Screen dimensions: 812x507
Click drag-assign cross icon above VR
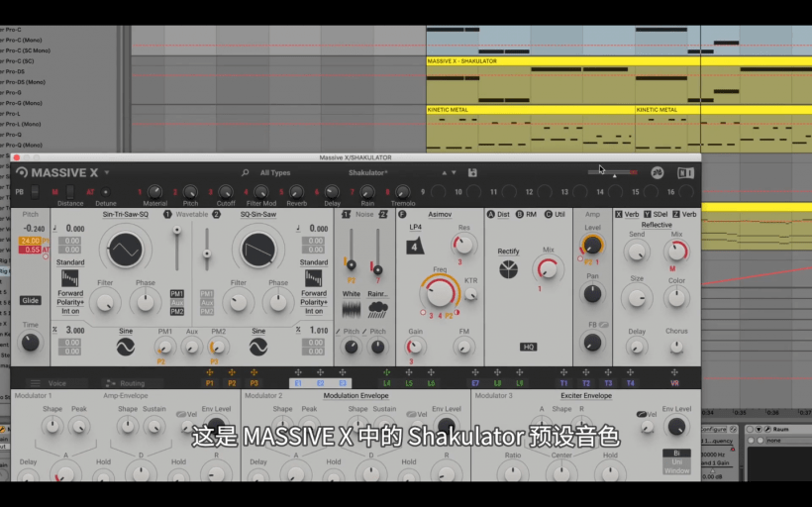674,372
